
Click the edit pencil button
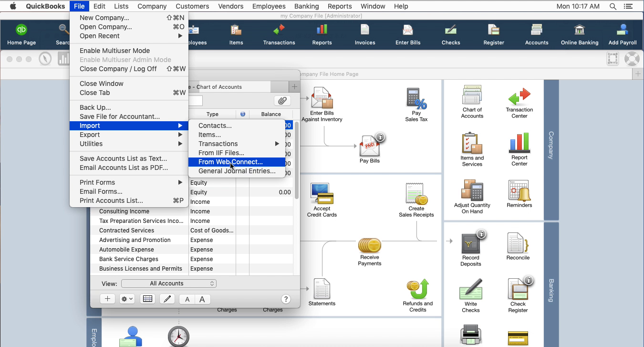[167, 299]
